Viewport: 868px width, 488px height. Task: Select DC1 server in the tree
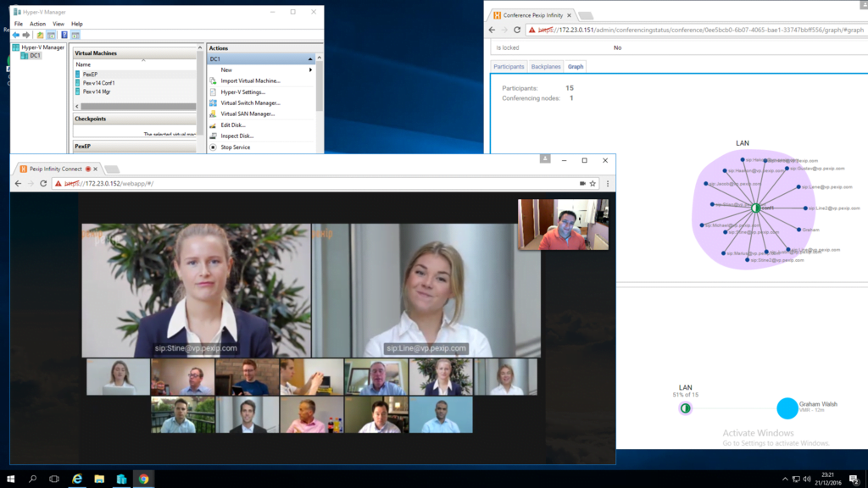click(x=35, y=56)
